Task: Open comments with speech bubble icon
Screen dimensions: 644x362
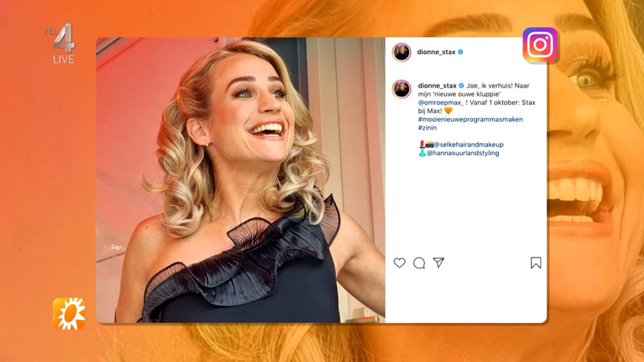Action: click(x=419, y=263)
